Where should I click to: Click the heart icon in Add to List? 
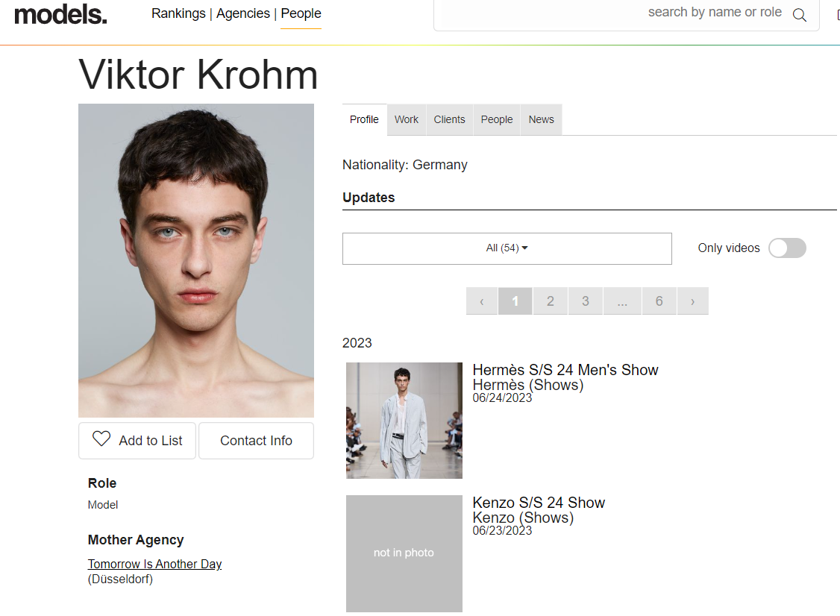click(x=101, y=439)
